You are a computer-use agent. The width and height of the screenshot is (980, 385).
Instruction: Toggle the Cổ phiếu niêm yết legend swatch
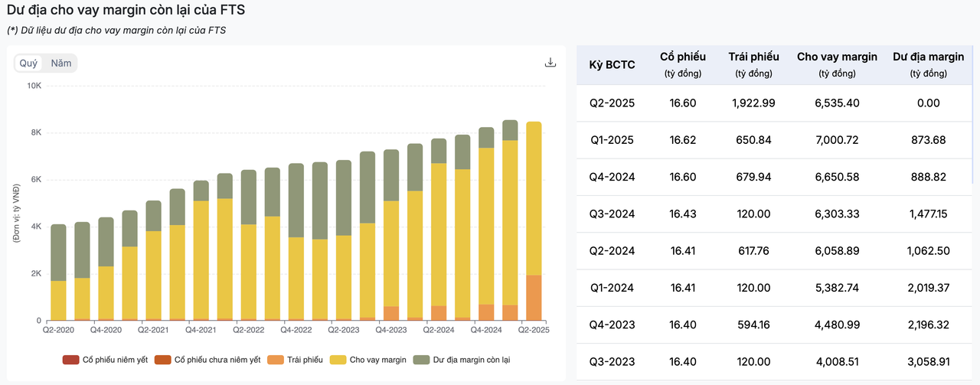click(70, 359)
